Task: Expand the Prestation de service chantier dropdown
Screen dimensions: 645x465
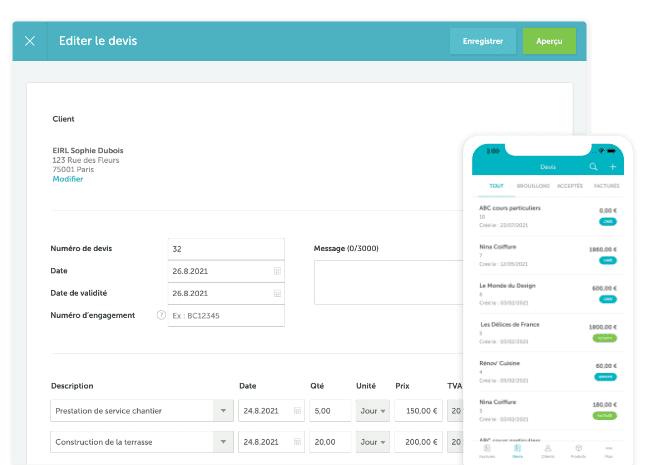Action: coord(223,411)
